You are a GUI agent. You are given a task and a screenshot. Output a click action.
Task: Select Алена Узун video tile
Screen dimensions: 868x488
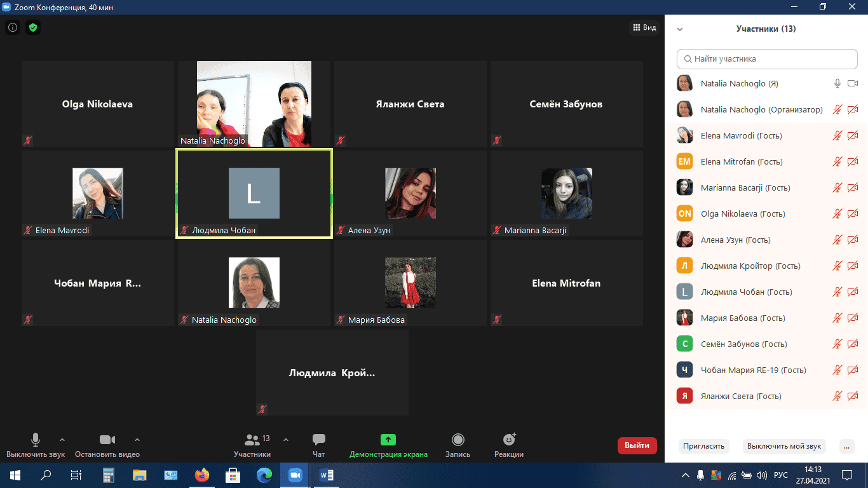[x=410, y=194]
